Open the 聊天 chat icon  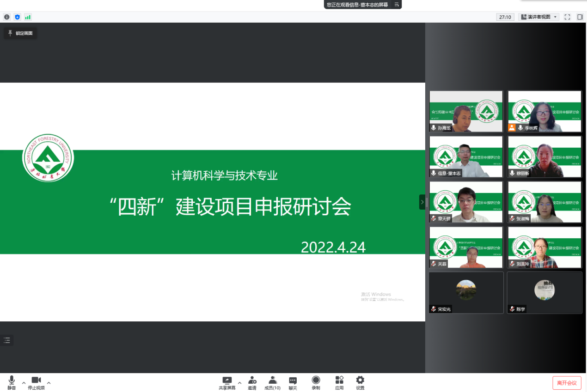coord(293,382)
